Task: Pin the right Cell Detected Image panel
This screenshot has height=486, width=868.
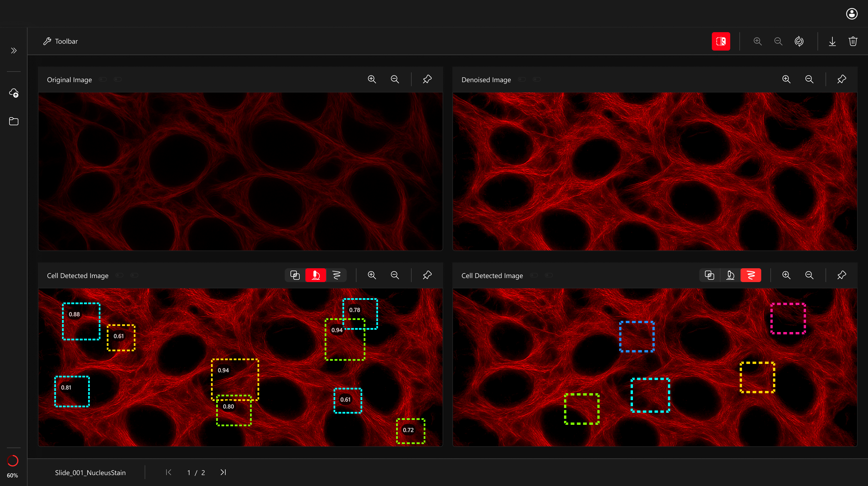Action: coord(841,275)
